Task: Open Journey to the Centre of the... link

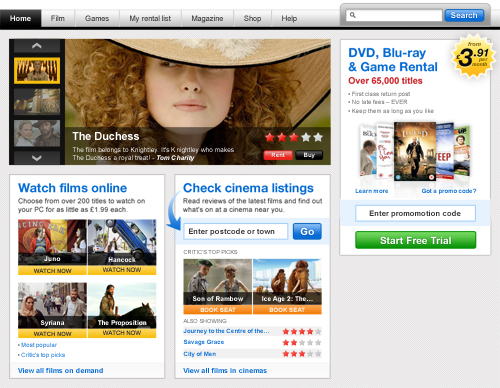Action: coord(226,331)
